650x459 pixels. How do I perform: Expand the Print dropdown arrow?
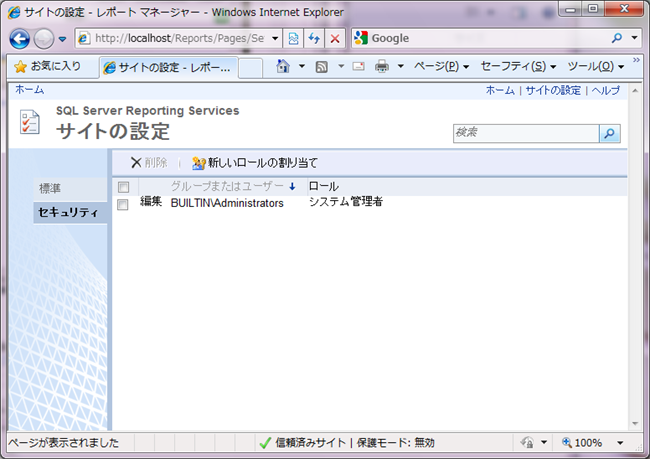click(400, 66)
